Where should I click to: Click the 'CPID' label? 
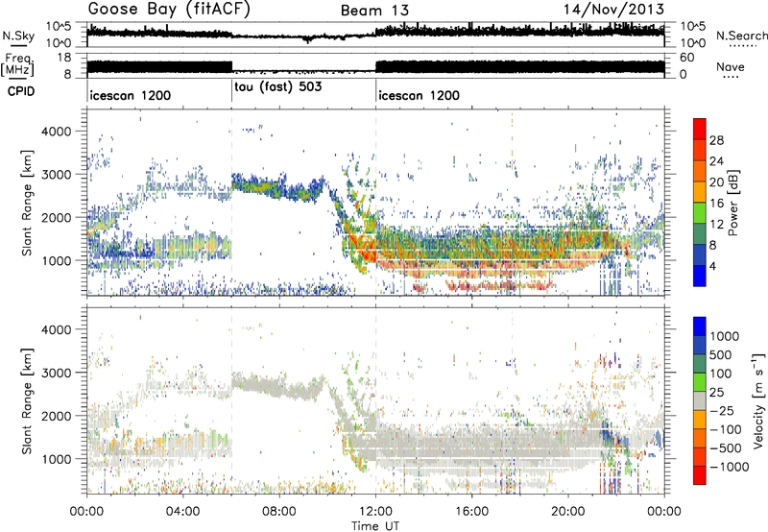click(21, 91)
